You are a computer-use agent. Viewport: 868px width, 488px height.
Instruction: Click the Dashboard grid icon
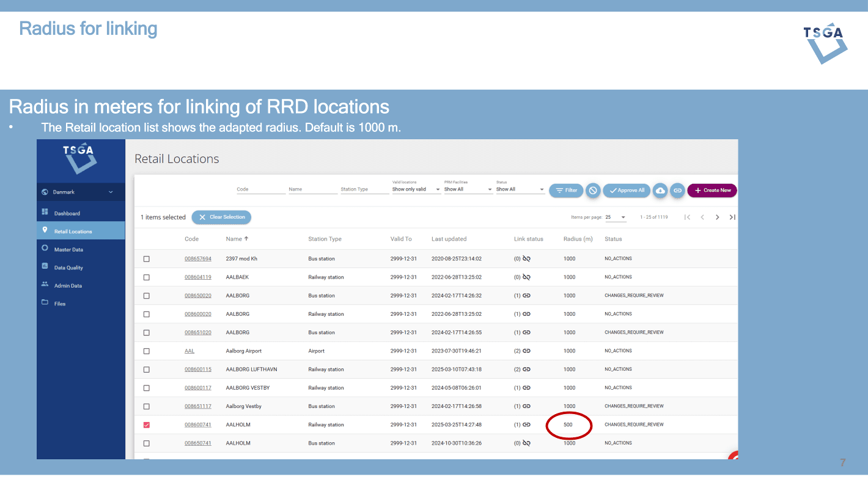(45, 212)
